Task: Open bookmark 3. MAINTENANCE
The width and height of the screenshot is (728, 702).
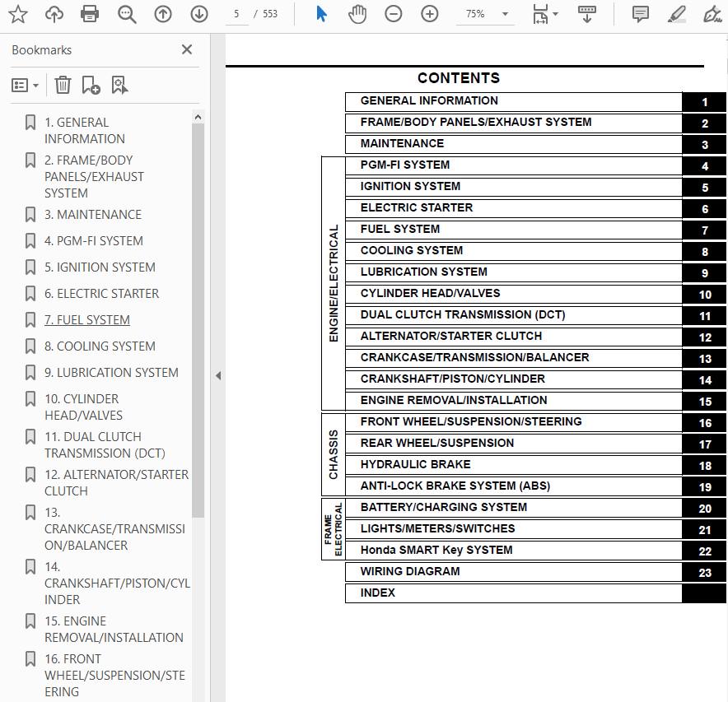Action: pos(93,214)
